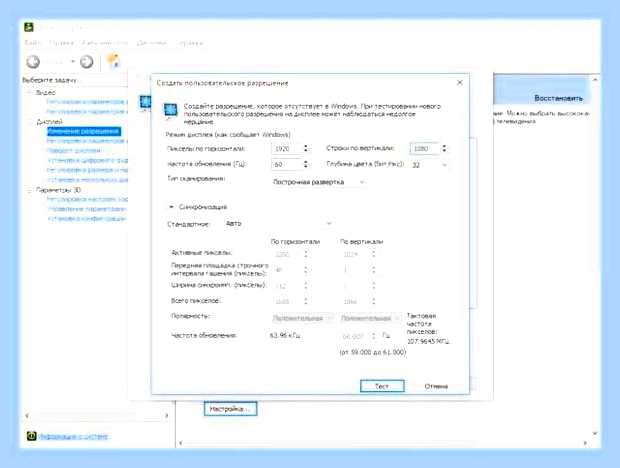Click the display icon behind the dialog's left edge
The width and height of the screenshot is (620, 468).
click(x=145, y=103)
